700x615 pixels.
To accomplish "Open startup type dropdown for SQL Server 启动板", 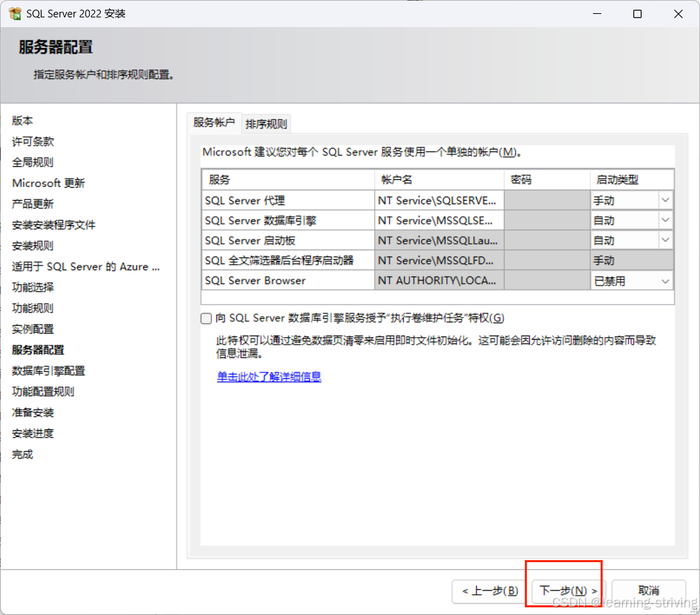I will pyautogui.click(x=665, y=240).
